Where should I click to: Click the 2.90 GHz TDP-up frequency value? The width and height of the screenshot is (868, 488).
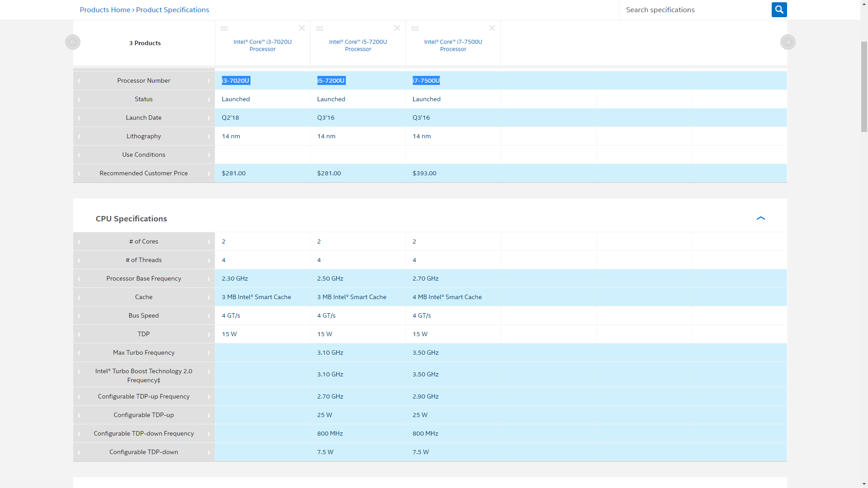coord(425,396)
